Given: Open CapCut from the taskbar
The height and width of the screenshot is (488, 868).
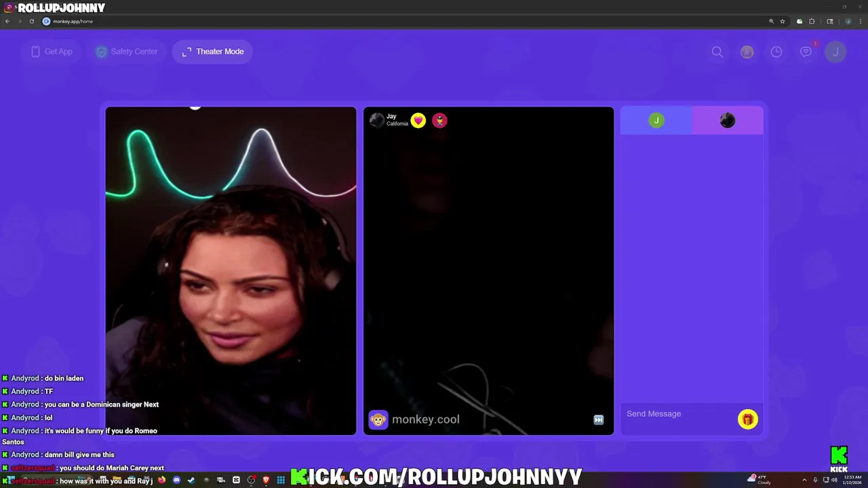Looking at the screenshot, I should 236,480.
